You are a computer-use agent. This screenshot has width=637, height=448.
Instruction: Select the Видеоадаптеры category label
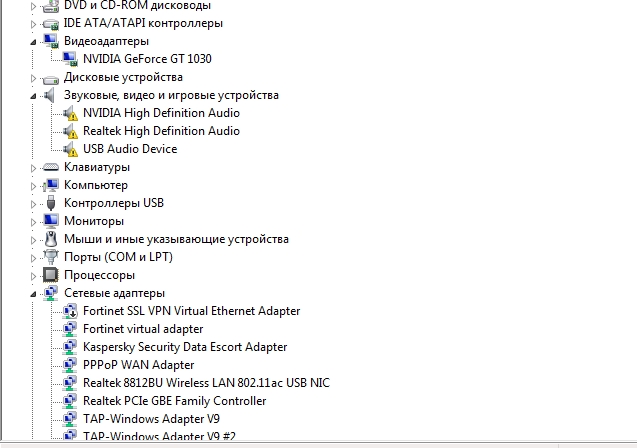tap(106, 41)
